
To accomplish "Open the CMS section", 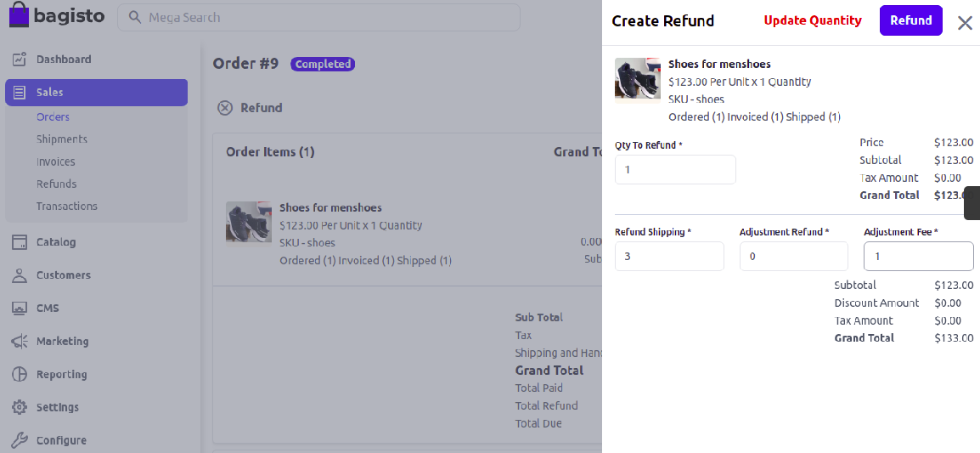I will click(x=48, y=309).
